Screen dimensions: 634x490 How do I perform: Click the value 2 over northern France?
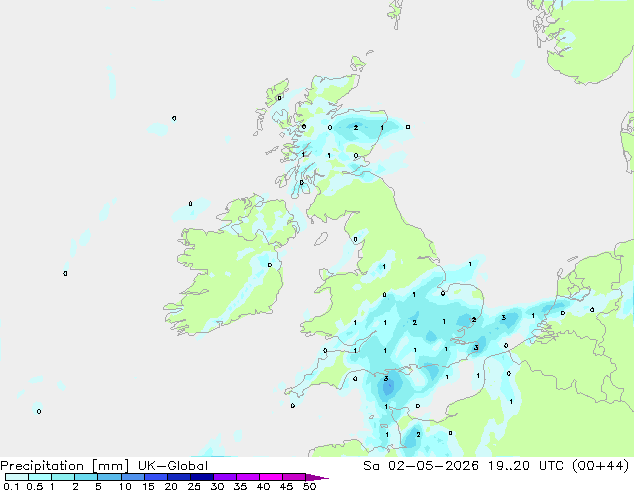click(x=418, y=435)
